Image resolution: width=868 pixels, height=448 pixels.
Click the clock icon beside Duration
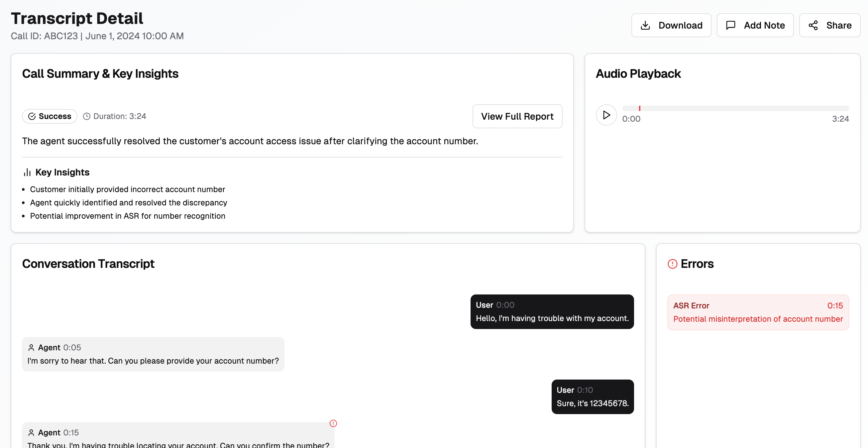point(87,116)
